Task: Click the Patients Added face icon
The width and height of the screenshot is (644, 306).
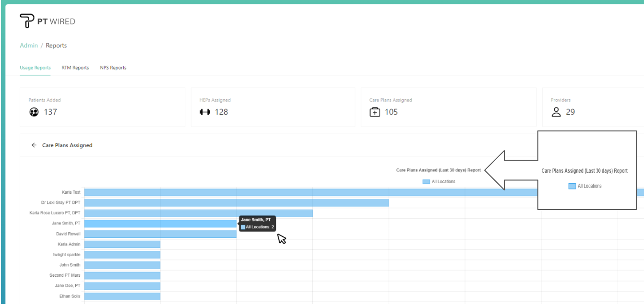Action: pos(33,112)
